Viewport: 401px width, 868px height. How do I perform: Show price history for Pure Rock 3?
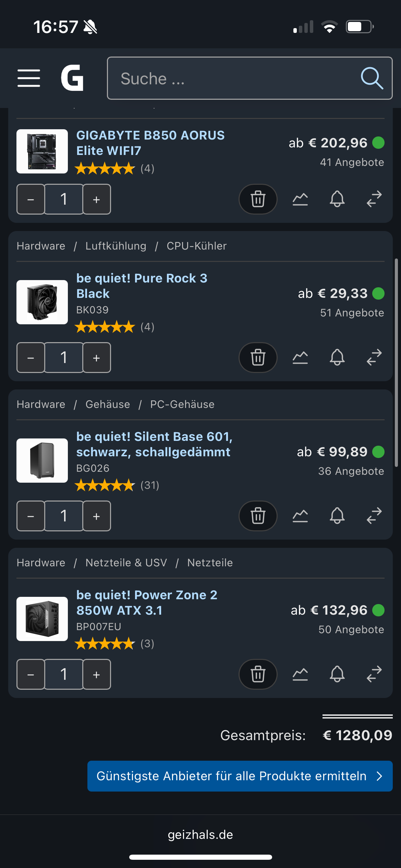(300, 358)
